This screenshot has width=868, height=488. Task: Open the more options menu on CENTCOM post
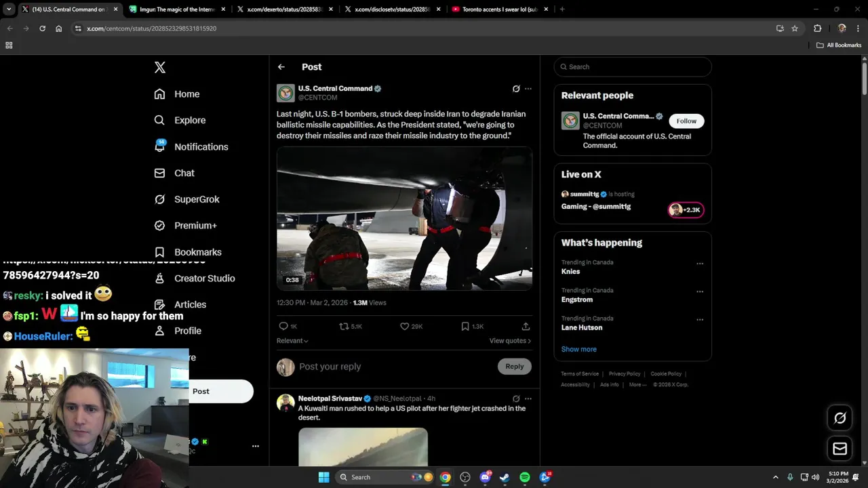point(528,89)
